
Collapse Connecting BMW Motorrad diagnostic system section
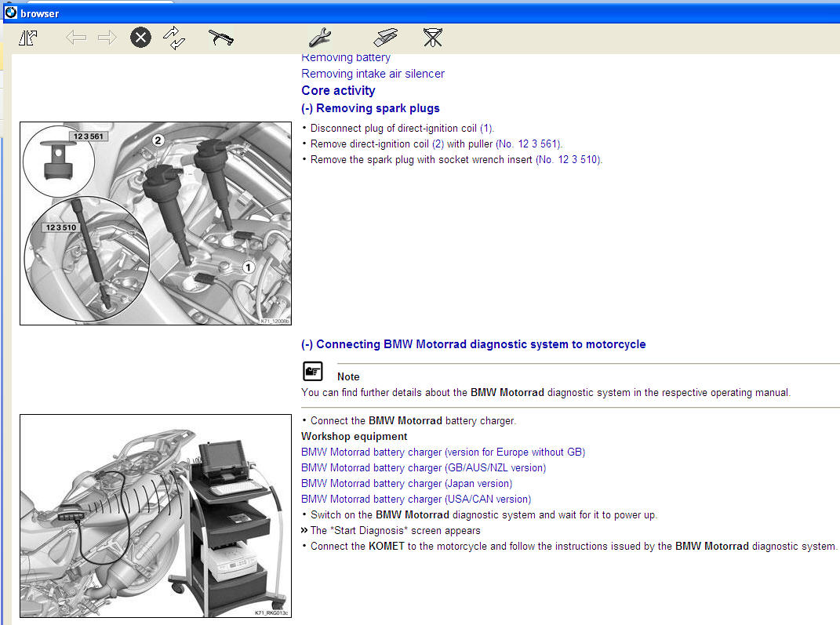coord(473,344)
